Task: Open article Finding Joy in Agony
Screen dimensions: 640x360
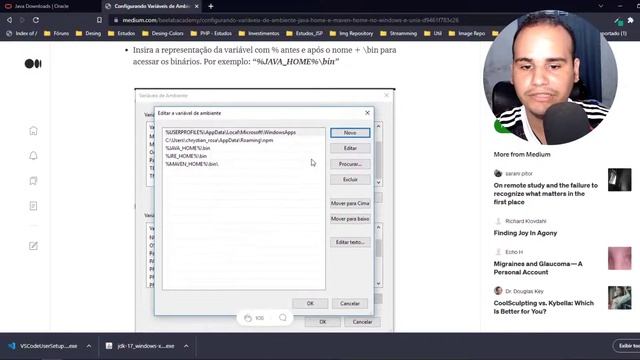Action: tap(525, 233)
